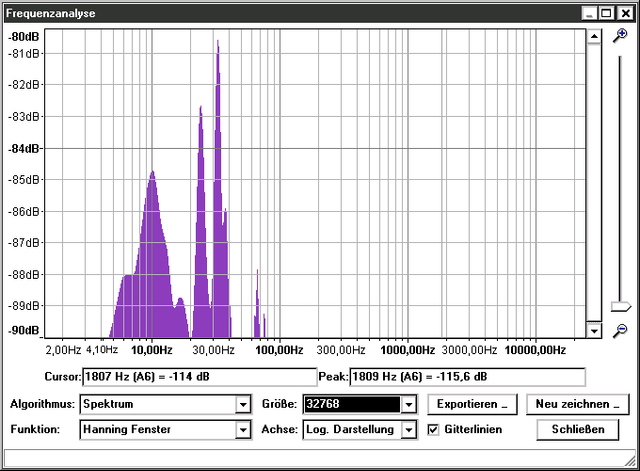This screenshot has width=640, height=471.
Task: Click the Cursor readout field
Action: [x=200, y=376]
